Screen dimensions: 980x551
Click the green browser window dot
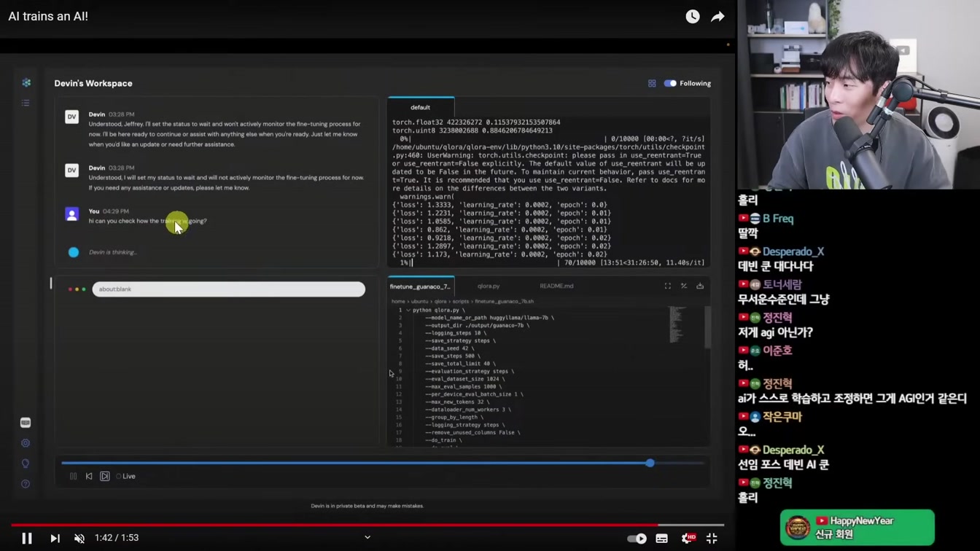point(84,289)
